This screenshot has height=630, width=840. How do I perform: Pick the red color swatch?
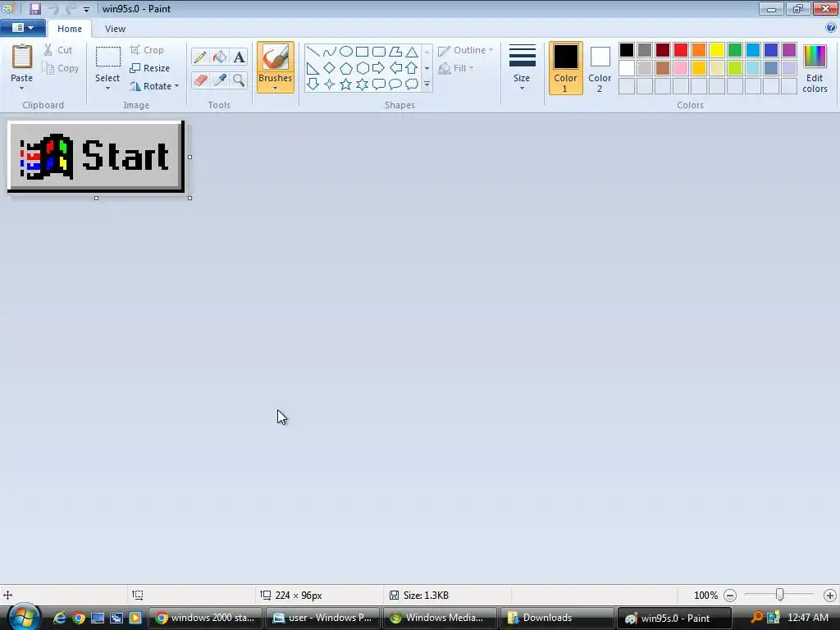(681, 50)
